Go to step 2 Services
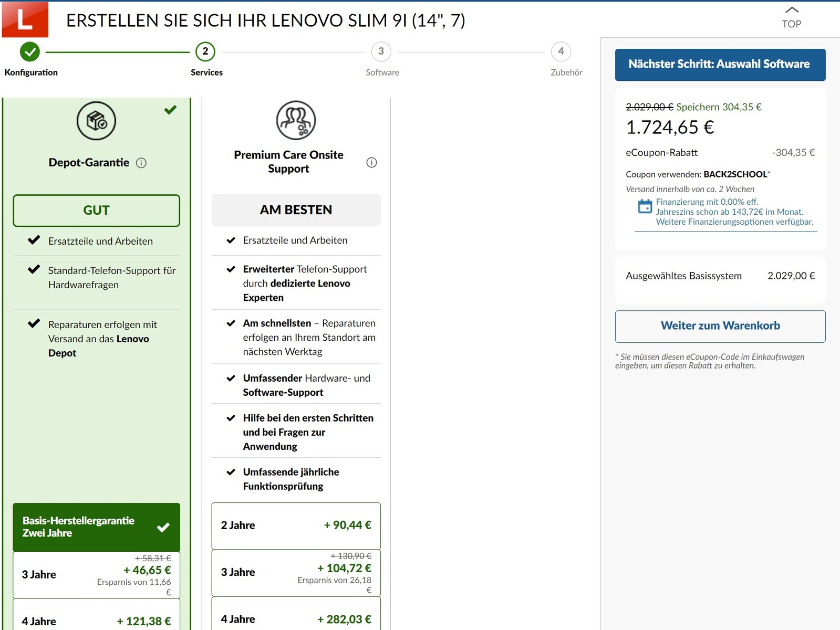Screen dimensions: 840x630 [x=205, y=51]
